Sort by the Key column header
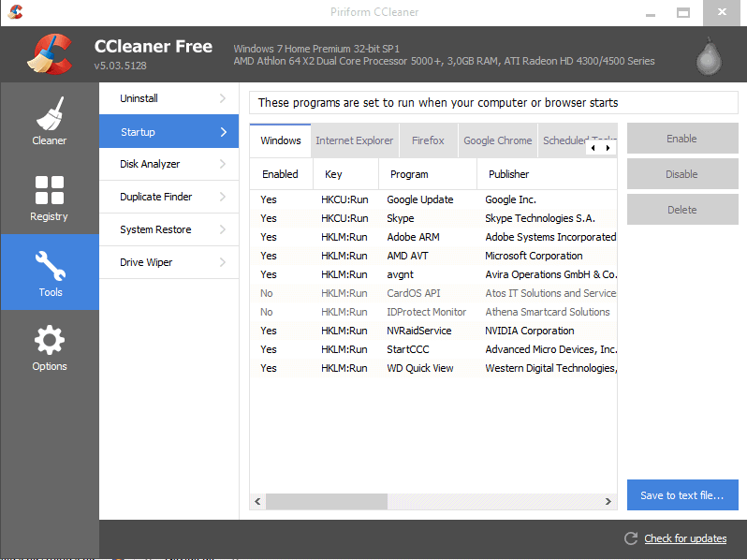This screenshot has width=747, height=560. (x=345, y=174)
